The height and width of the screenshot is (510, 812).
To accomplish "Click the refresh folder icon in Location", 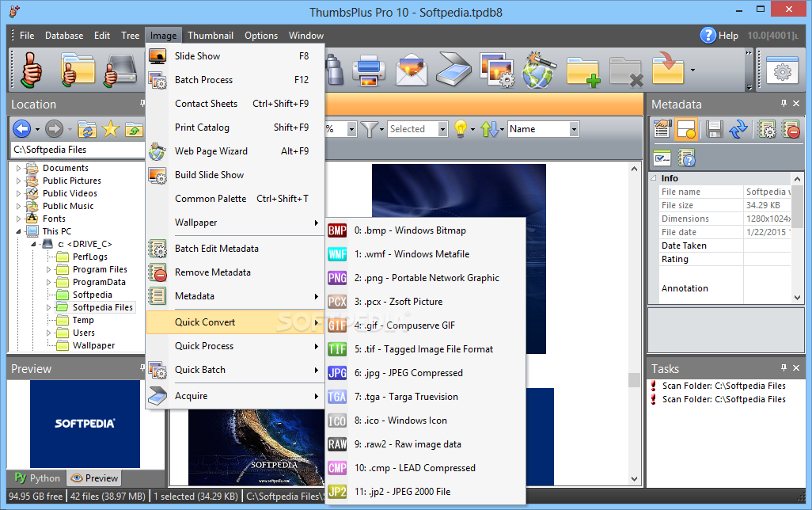I will [87, 129].
